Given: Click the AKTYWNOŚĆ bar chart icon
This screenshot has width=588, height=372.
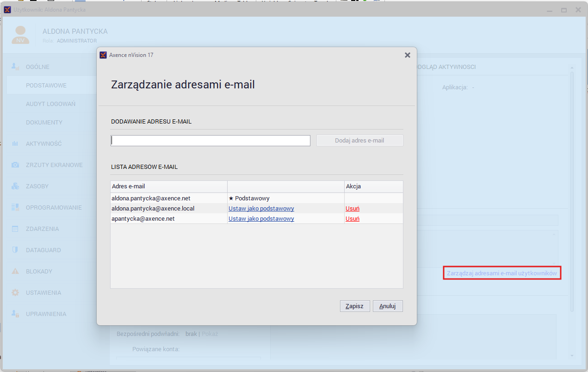Looking at the screenshot, I should pyautogui.click(x=15, y=144).
